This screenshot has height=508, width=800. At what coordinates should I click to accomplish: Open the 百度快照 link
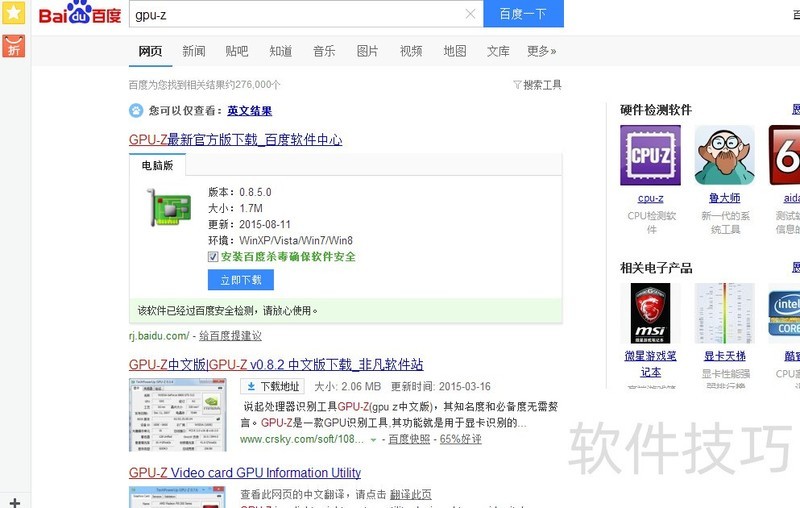pos(409,439)
